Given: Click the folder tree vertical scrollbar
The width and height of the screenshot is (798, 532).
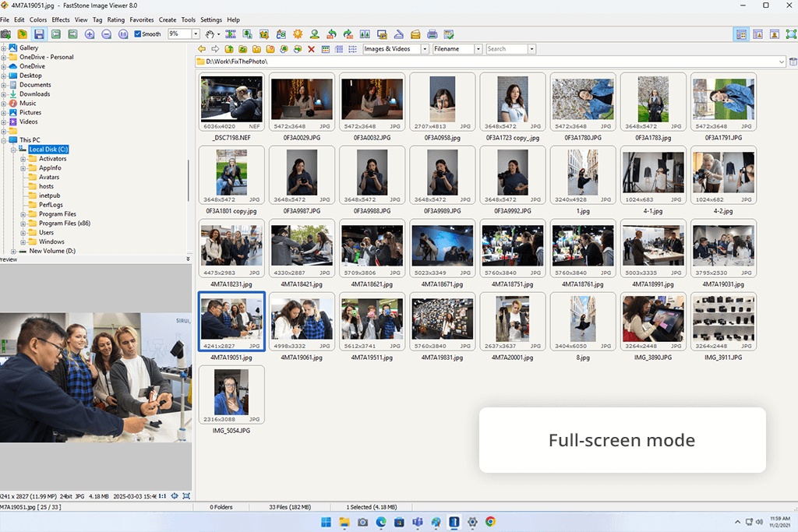Looking at the screenshot, I should (189, 181).
